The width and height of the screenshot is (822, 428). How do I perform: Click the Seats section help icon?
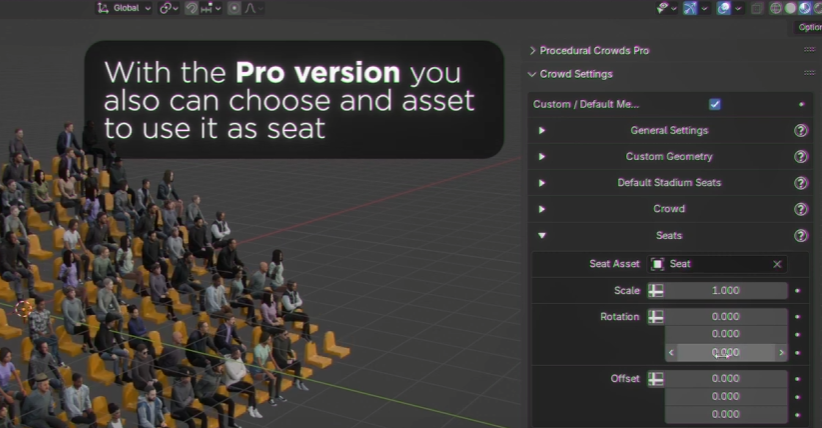(800, 236)
